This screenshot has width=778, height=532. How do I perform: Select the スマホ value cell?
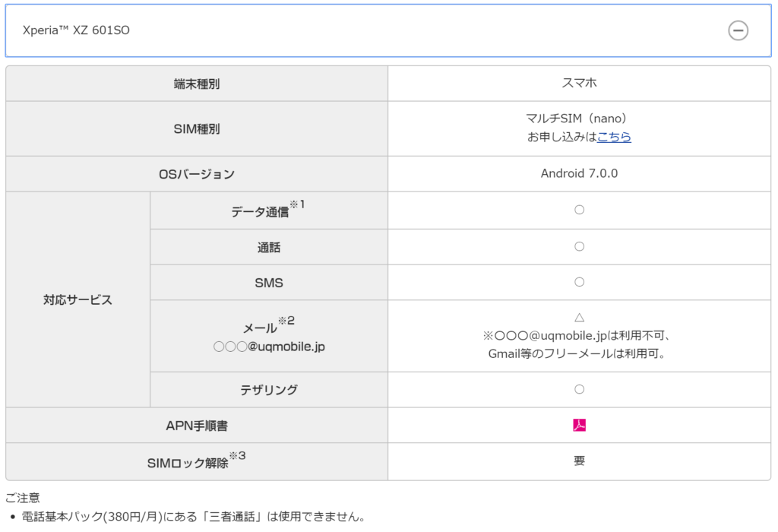click(579, 83)
